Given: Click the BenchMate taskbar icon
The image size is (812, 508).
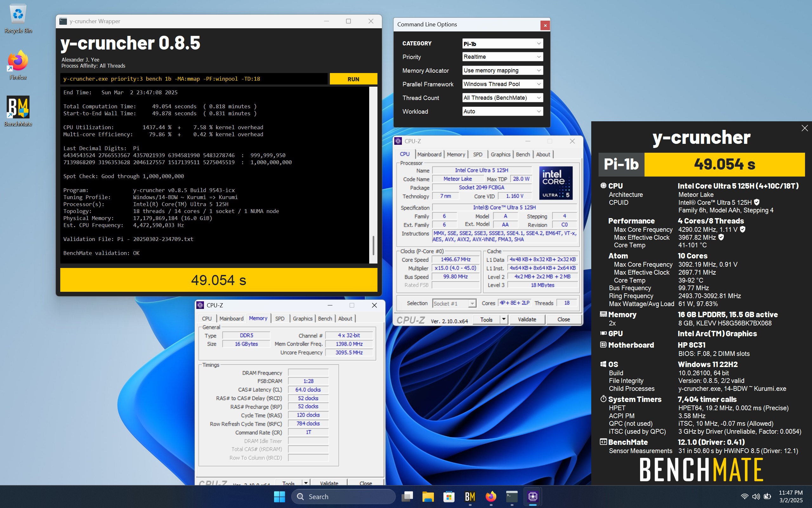Looking at the screenshot, I should coord(470,496).
